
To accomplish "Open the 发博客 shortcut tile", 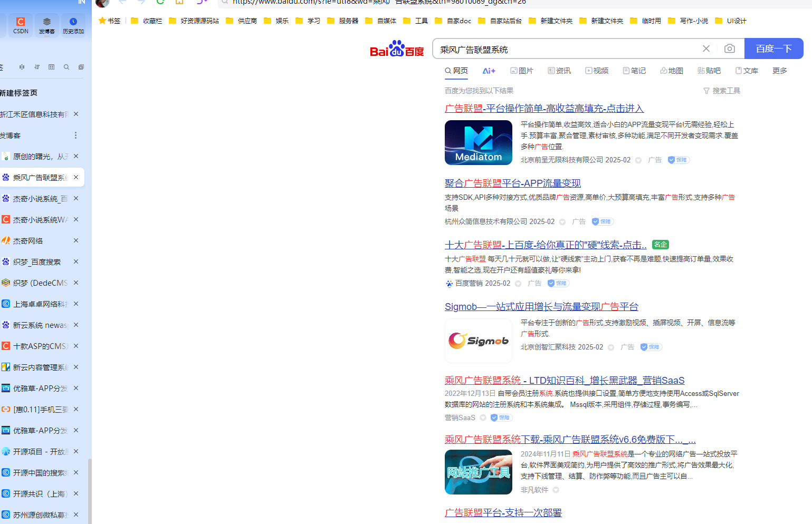I will click(47, 25).
